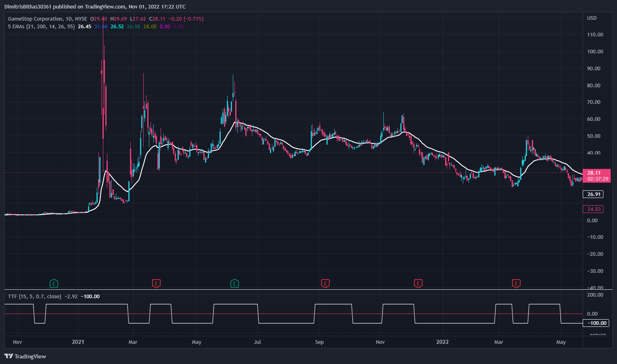Click the 200.00 label on TTF axis
The image size is (617, 364).
coord(595,295)
